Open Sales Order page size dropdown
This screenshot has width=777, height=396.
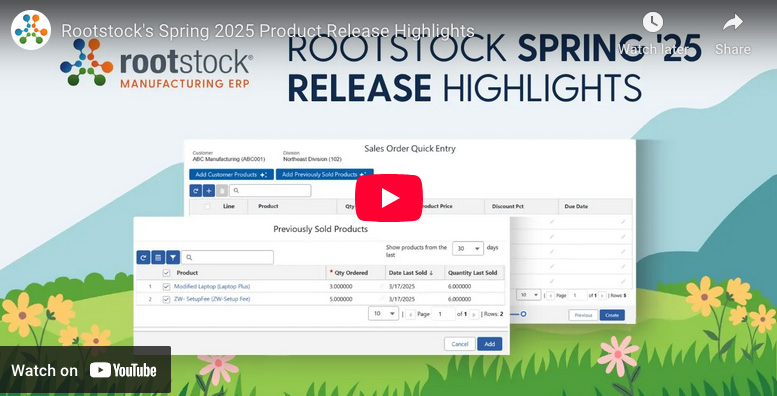point(529,295)
